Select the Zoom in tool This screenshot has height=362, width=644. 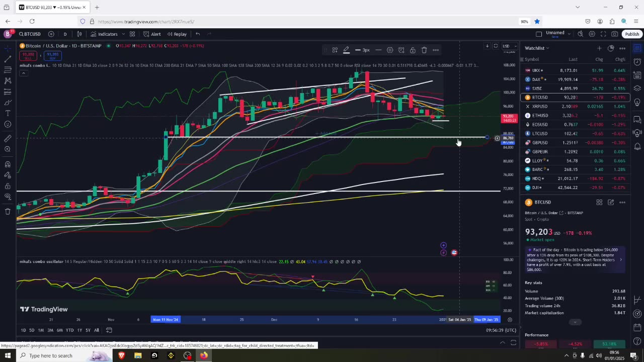tap(8, 149)
